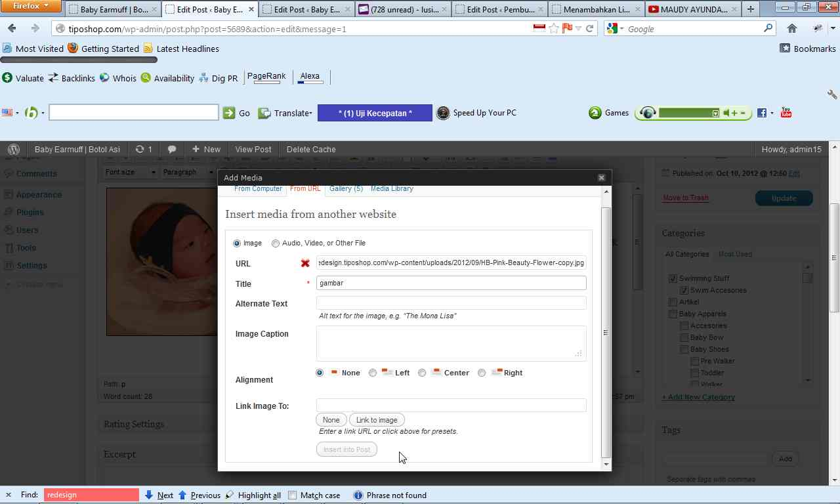The width and height of the screenshot is (840, 504).
Task: Click the YouTube icon in toolbar
Action: [x=786, y=113]
